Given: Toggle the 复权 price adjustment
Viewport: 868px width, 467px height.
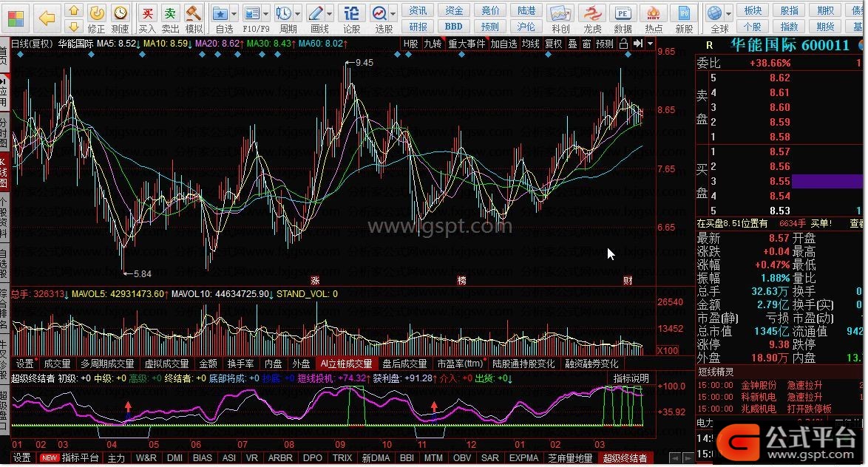Looking at the screenshot, I should 553,44.
